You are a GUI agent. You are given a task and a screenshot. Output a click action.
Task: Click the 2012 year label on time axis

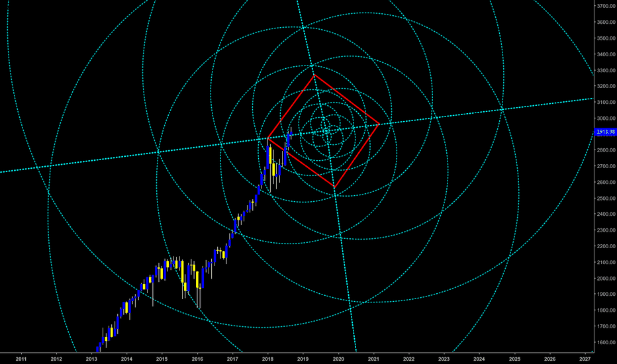[x=56, y=359]
